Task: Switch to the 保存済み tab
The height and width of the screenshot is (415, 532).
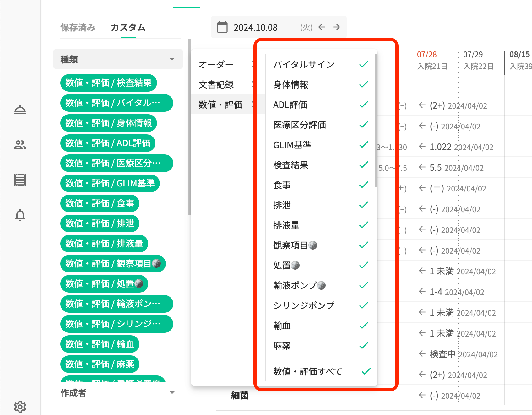Action: pos(78,28)
